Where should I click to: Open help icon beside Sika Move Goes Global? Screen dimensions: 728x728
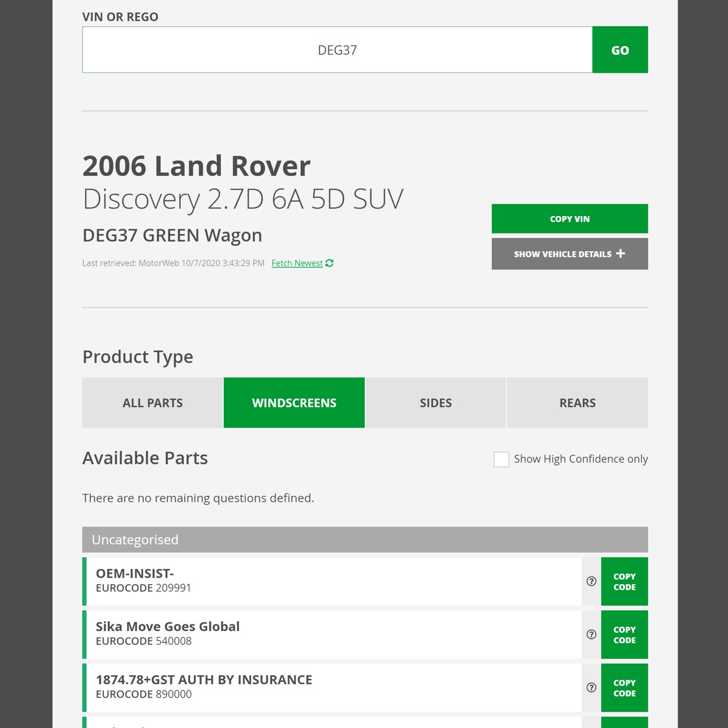(x=590, y=634)
